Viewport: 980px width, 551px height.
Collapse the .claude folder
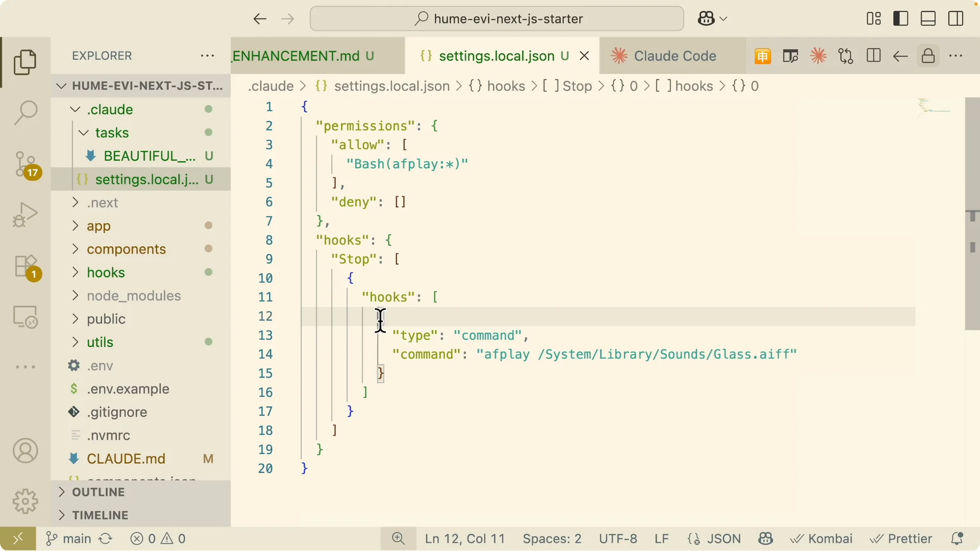[x=141, y=109]
